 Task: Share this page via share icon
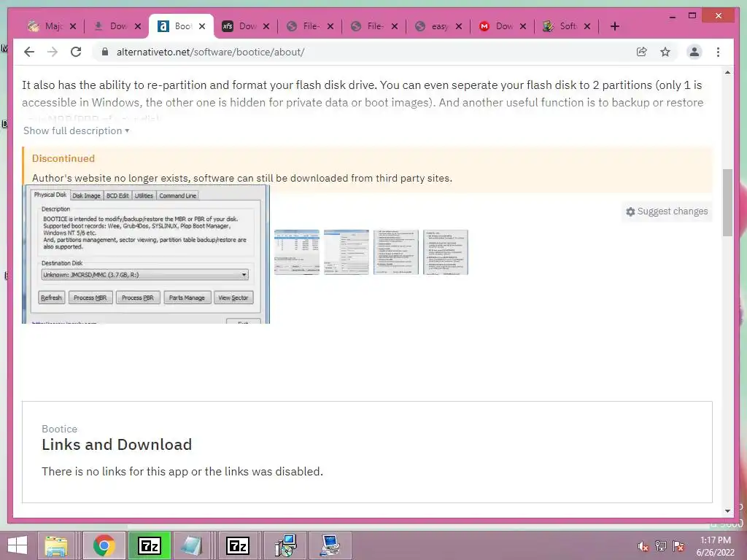pos(642,52)
